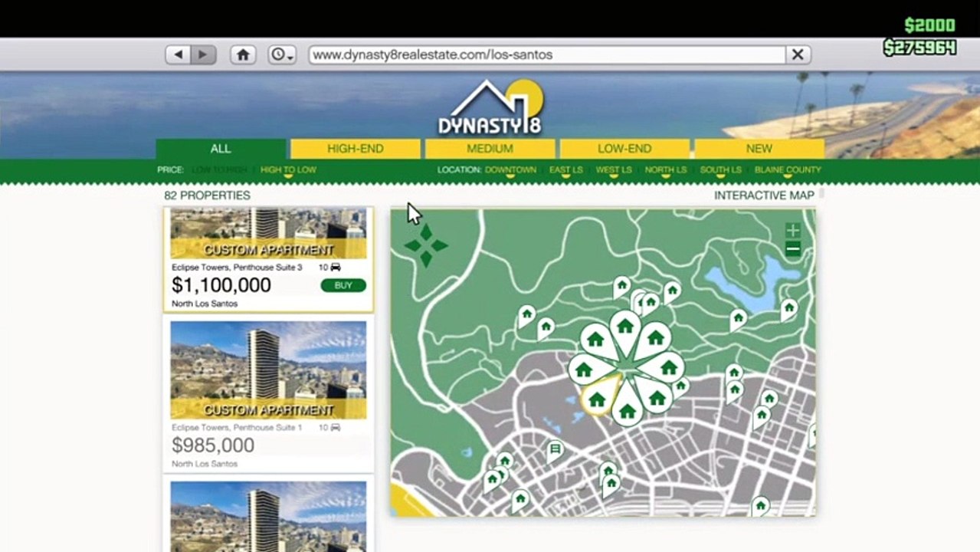Click the browser forward arrow
980x552 pixels.
pos(203,54)
